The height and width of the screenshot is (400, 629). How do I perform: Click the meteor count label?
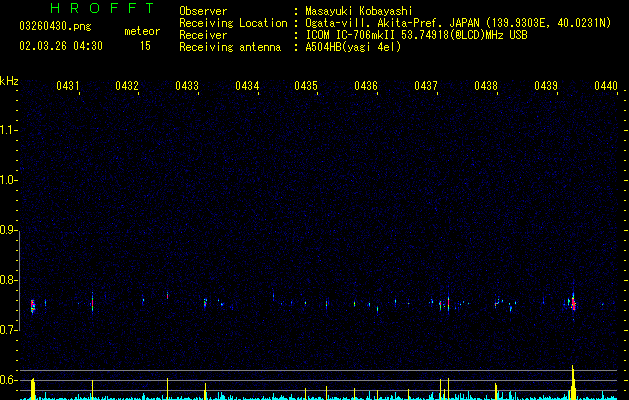[142, 31]
